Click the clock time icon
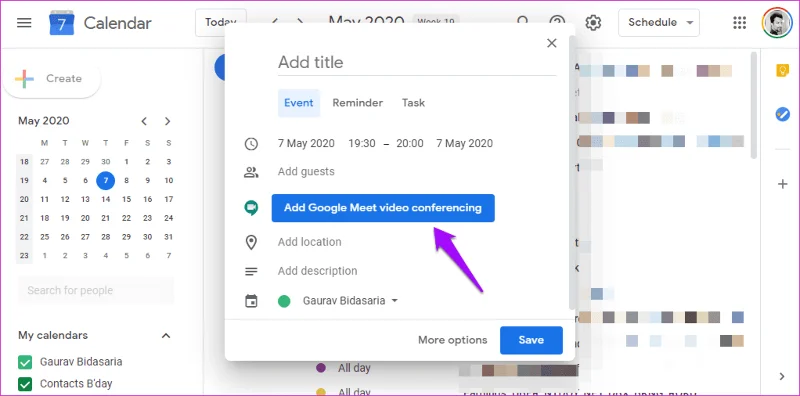 click(x=251, y=144)
